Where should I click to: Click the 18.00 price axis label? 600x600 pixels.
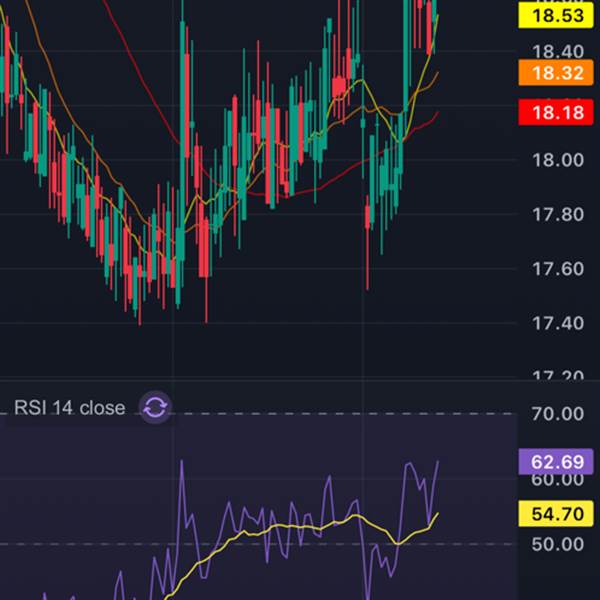[558, 160]
